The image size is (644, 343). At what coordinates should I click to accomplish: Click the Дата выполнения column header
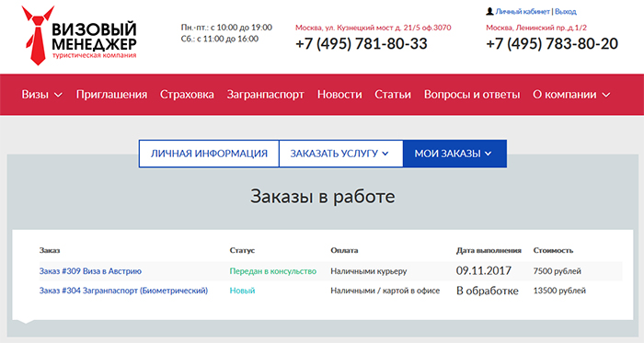tap(489, 250)
